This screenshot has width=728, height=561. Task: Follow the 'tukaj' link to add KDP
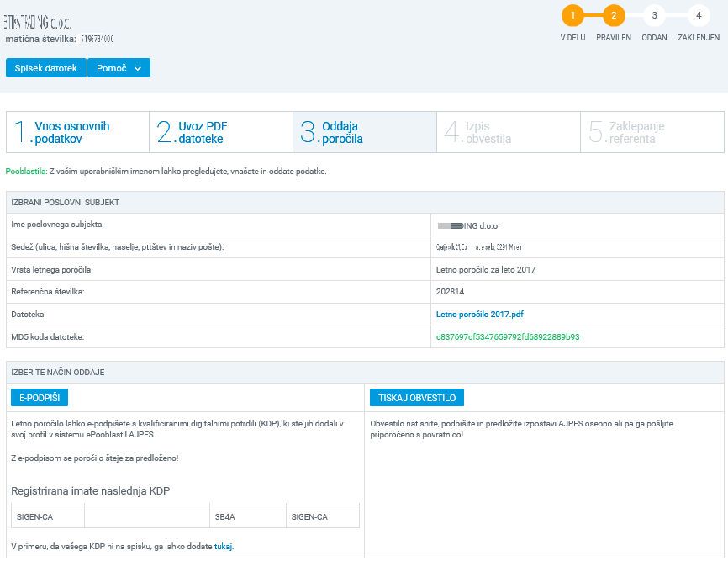pyautogui.click(x=223, y=546)
